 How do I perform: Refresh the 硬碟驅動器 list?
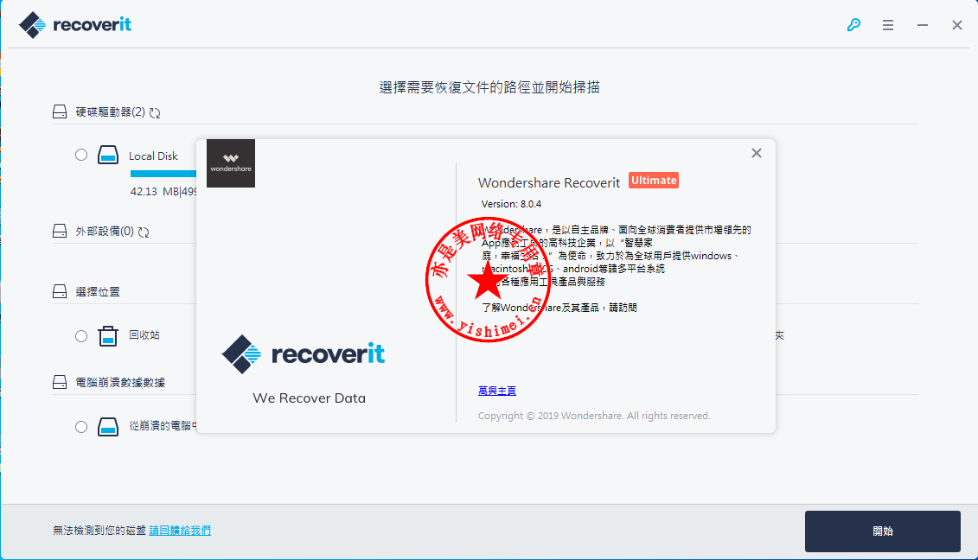pyautogui.click(x=155, y=113)
